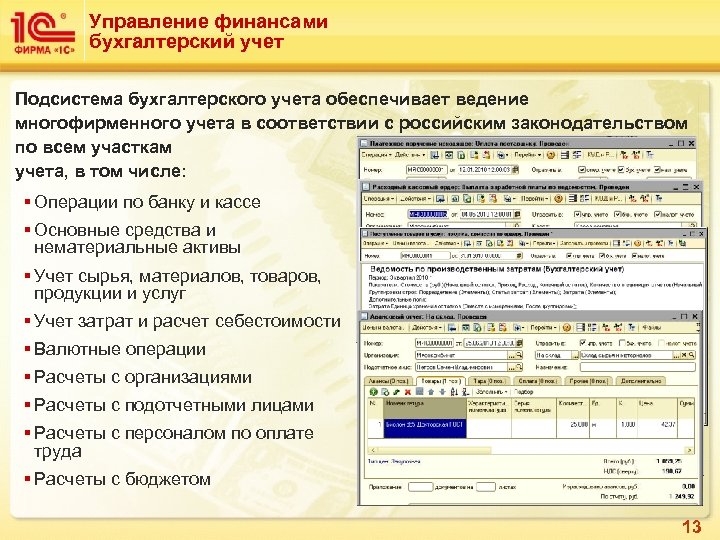This screenshot has width=720, height=540.
Task: Open Перейти dropdown in Расходный кассовый ордер
Action: tap(534, 199)
